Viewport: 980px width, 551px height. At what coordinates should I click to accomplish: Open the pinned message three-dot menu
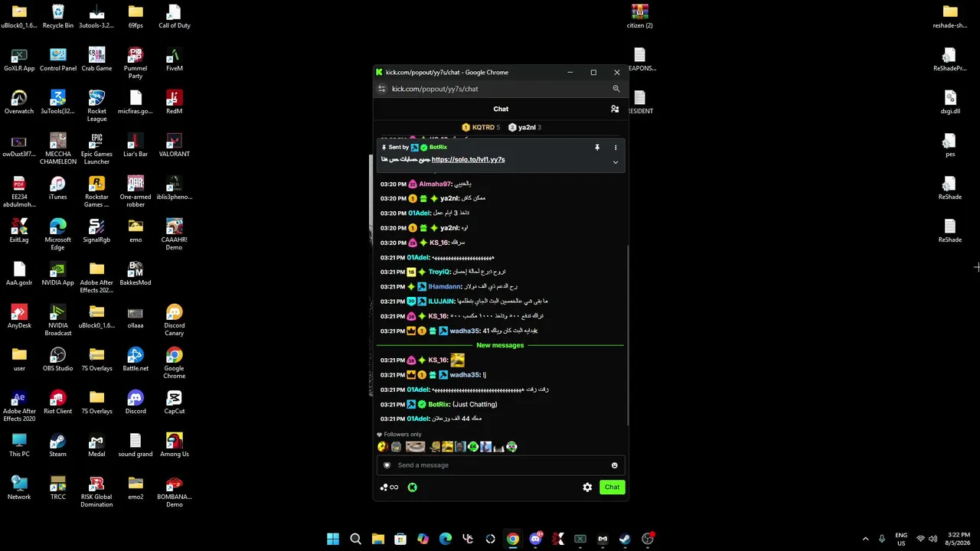tap(616, 147)
